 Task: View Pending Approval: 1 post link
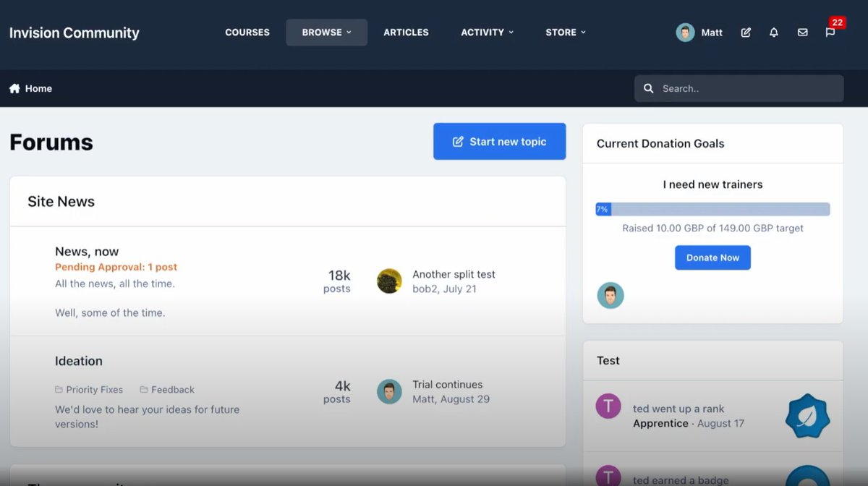point(116,267)
